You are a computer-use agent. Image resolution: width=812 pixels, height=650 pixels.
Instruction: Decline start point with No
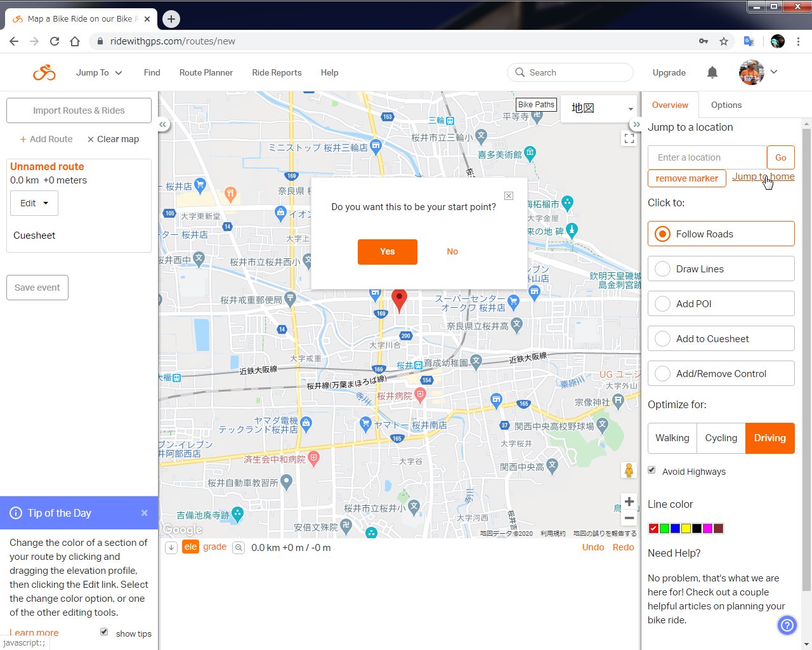pyautogui.click(x=452, y=251)
